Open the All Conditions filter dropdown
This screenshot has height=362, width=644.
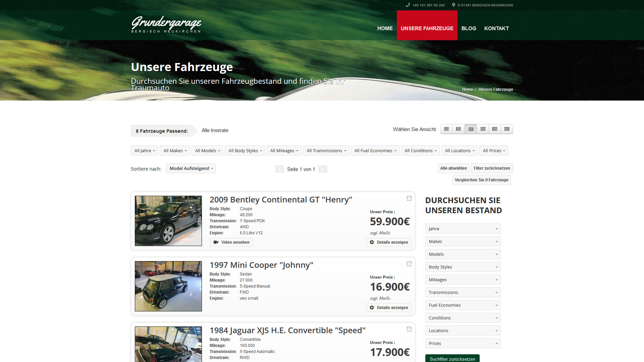tap(420, 150)
